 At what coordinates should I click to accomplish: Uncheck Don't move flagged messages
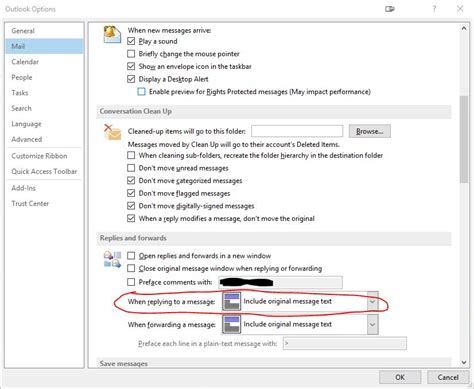point(131,193)
